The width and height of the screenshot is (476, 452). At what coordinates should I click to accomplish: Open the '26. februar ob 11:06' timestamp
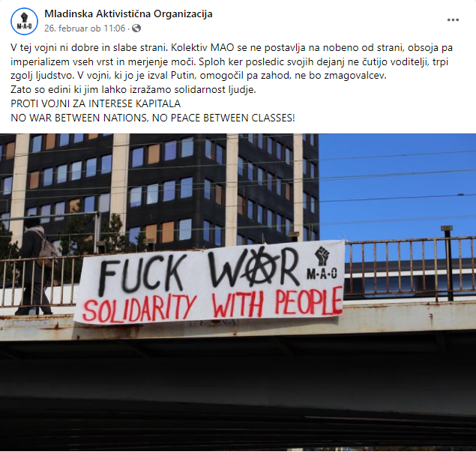point(85,28)
